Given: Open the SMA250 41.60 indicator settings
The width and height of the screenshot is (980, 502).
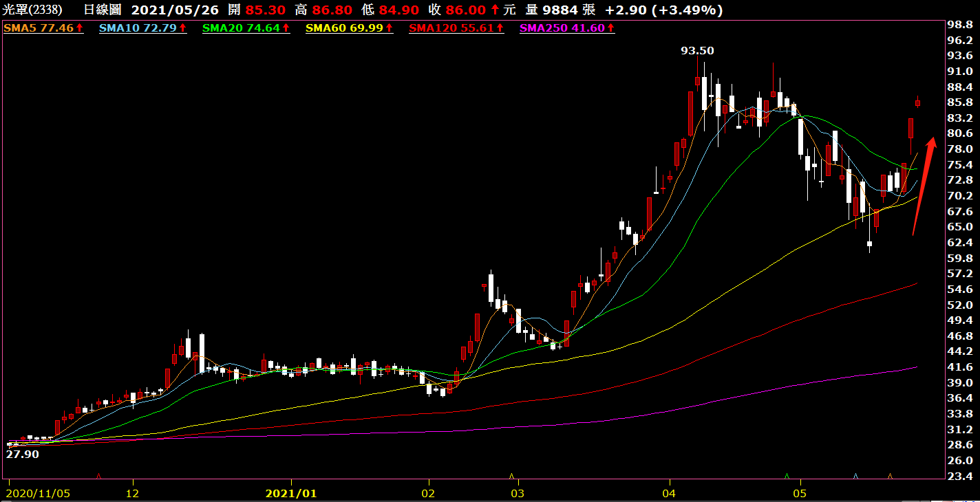Looking at the screenshot, I should click(567, 28).
